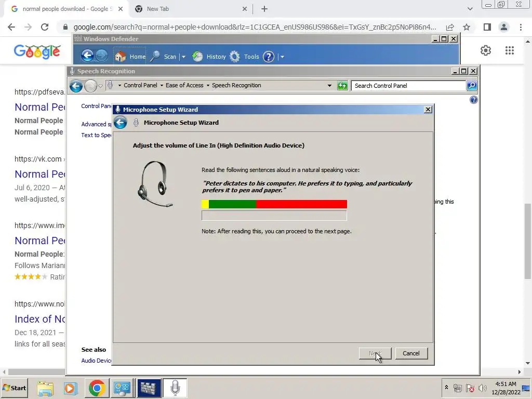Open a new Chrome tab

pyautogui.click(x=264, y=9)
